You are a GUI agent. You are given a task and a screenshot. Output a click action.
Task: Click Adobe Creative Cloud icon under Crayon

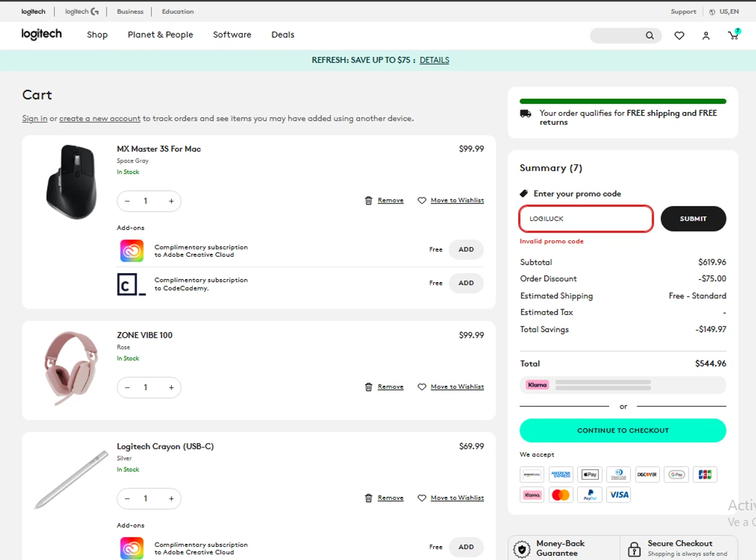click(x=132, y=548)
